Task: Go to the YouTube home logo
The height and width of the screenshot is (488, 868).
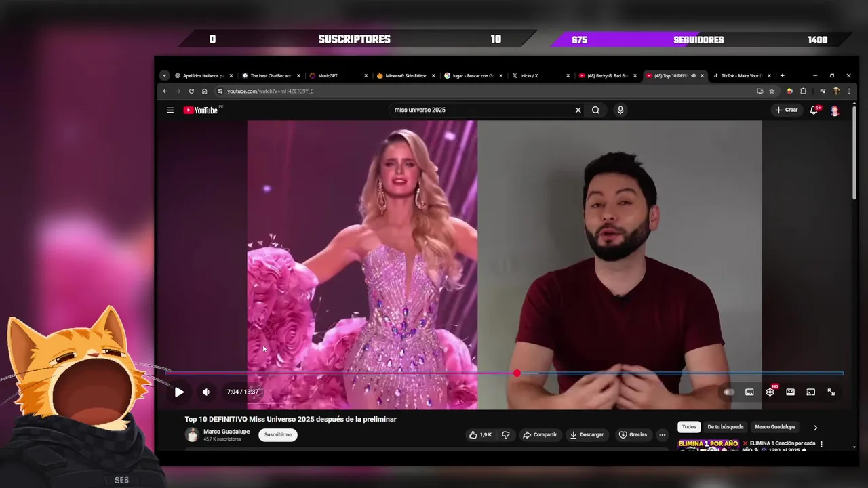Action: pyautogui.click(x=201, y=110)
